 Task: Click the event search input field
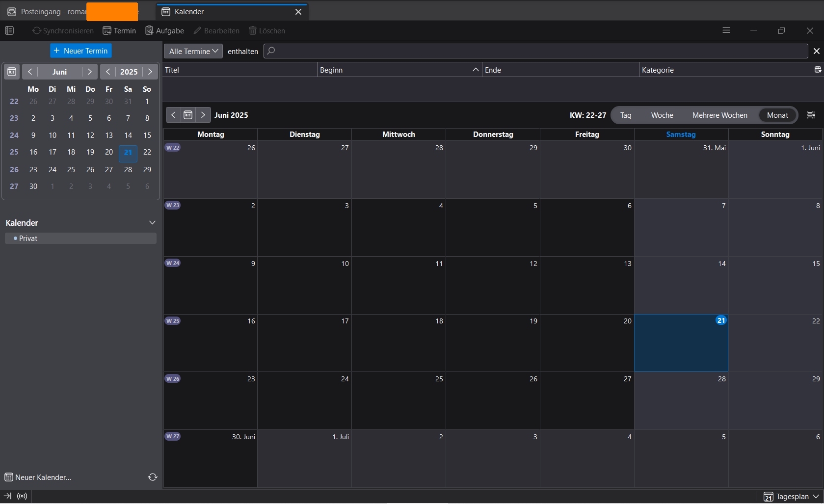535,51
